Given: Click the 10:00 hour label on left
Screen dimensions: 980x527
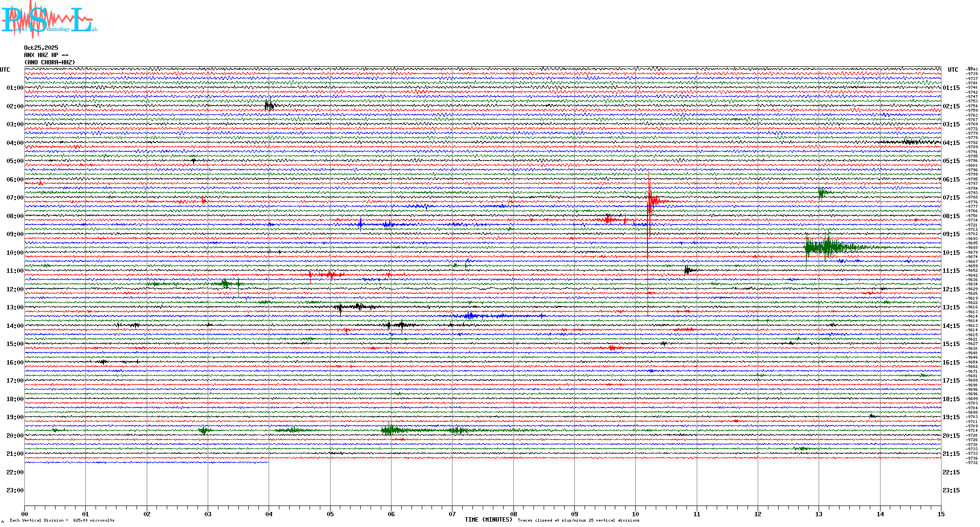Looking at the screenshot, I should tap(15, 253).
